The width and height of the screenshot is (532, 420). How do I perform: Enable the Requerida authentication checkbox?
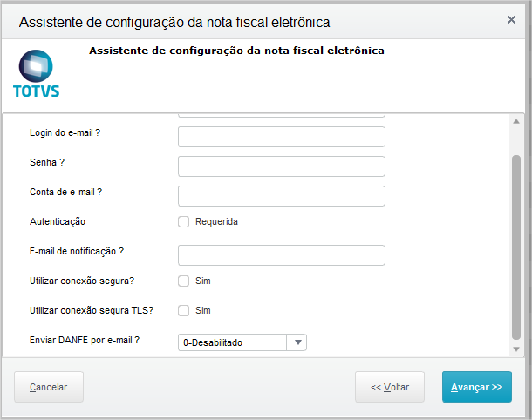pos(183,221)
